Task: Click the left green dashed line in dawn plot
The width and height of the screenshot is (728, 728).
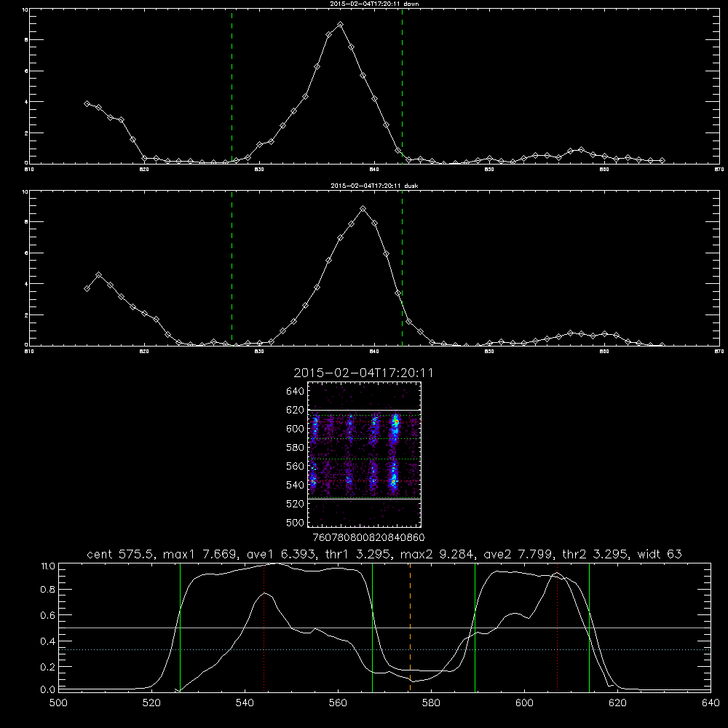Action: [232, 86]
